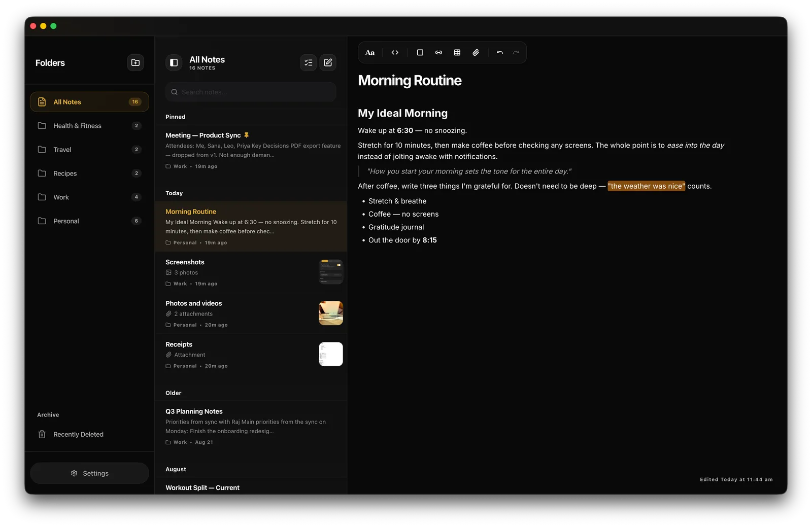Attach a file with the paperclip icon
Image resolution: width=812 pixels, height=527 pixels.
[x=476, y=53]
